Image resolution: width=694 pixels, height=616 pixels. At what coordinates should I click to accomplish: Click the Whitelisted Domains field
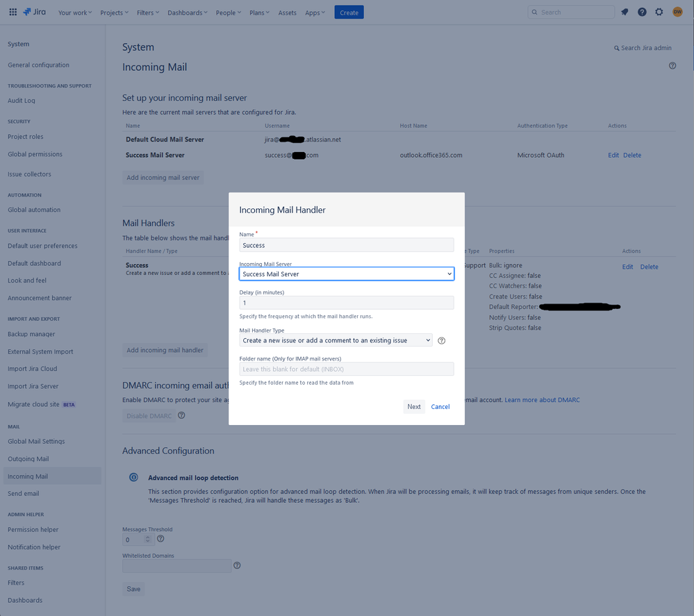pos(177,565)
